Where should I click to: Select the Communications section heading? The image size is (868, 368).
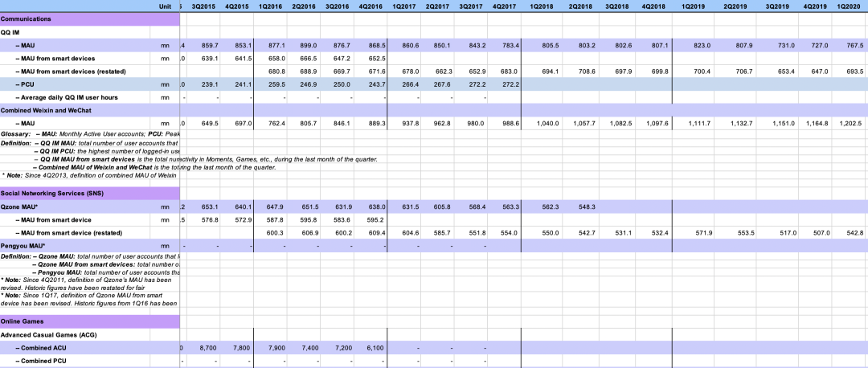point(26,18)
